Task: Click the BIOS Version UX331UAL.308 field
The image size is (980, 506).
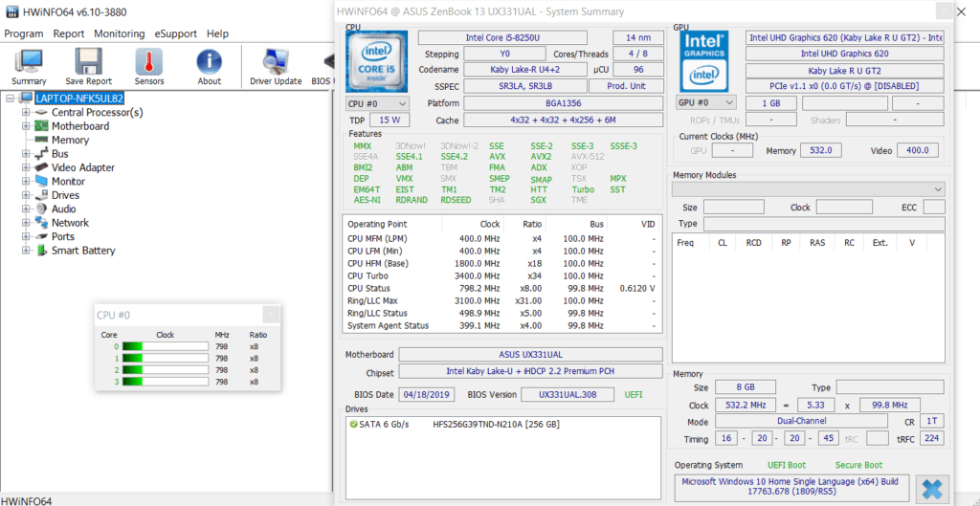Action: tap(567, 395)
